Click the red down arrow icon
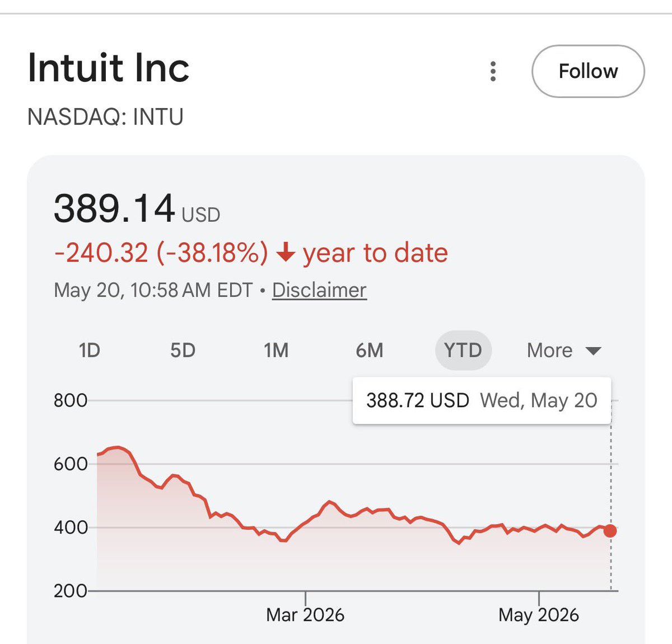The image size is (672, 644). (286, 253)
